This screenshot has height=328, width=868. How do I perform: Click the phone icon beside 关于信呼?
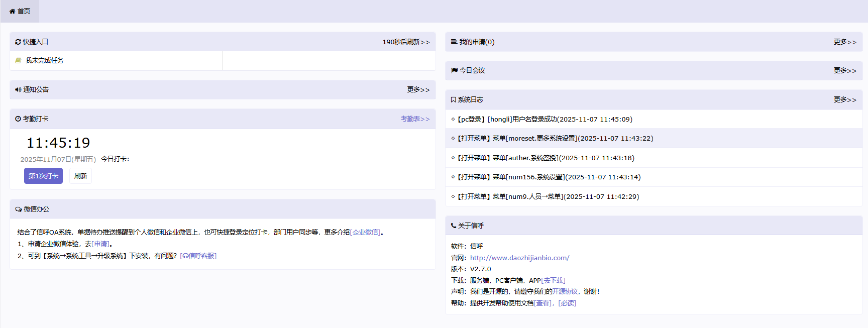point(454,226)
